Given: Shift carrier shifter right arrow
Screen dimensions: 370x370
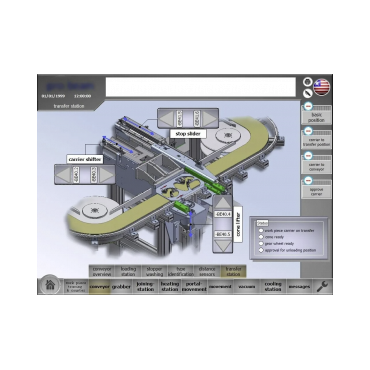Looking at the screenshot, I should 106,175.
